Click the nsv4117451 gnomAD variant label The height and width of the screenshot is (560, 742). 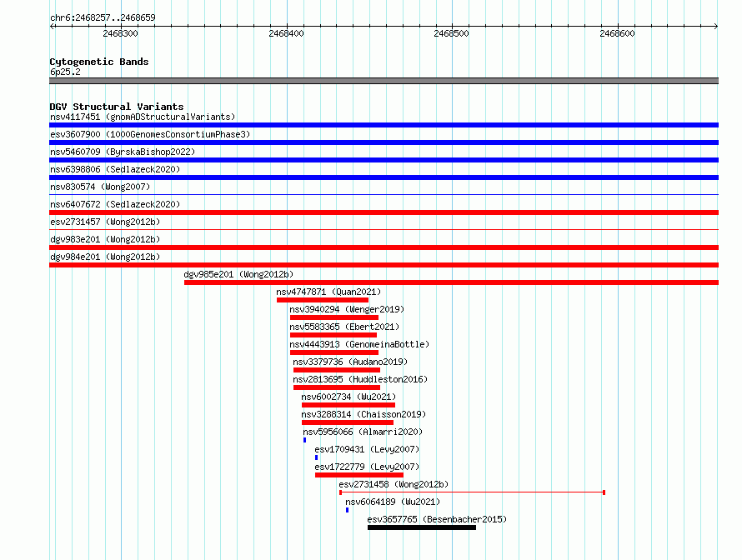pyautogui.click(x=143, y=117)
